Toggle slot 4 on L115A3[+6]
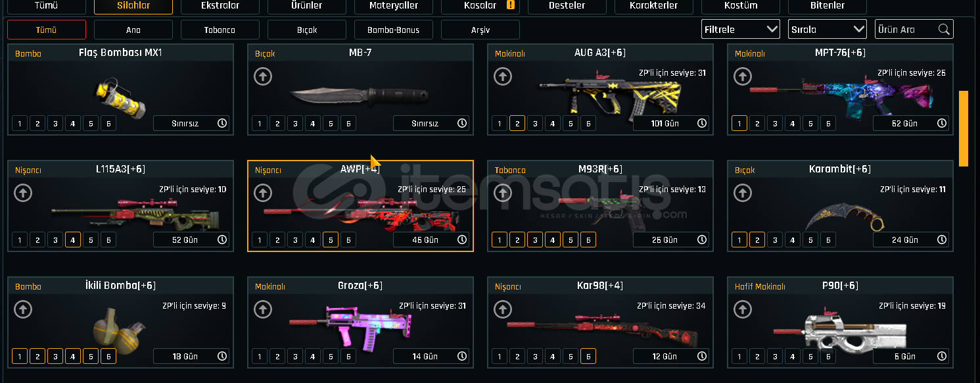The image size is (980, 383). tap(73, 240)
